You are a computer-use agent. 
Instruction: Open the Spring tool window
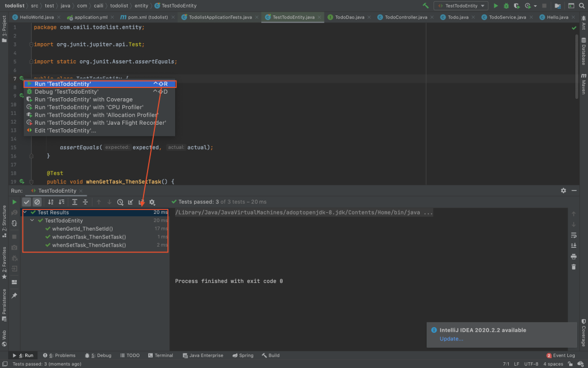click(x=243, y=355)
